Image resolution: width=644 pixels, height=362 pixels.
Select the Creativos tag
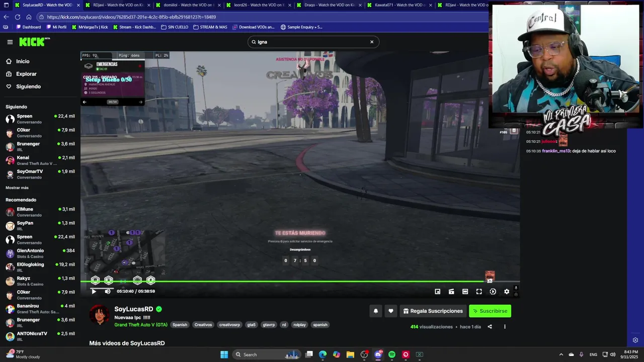(x=203, y=325)
